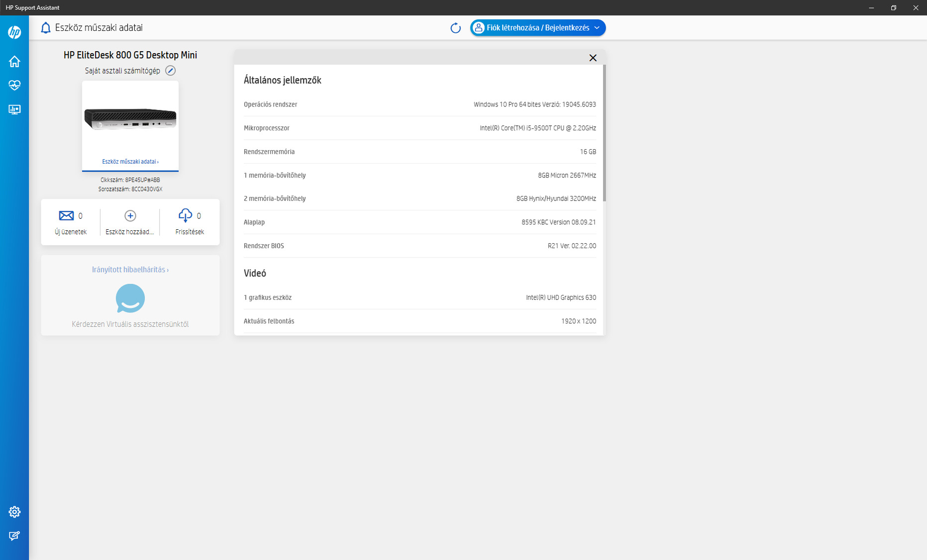Select the 8GB Micron 2667MHz value
927x560 pixels.
click(567, 175)
